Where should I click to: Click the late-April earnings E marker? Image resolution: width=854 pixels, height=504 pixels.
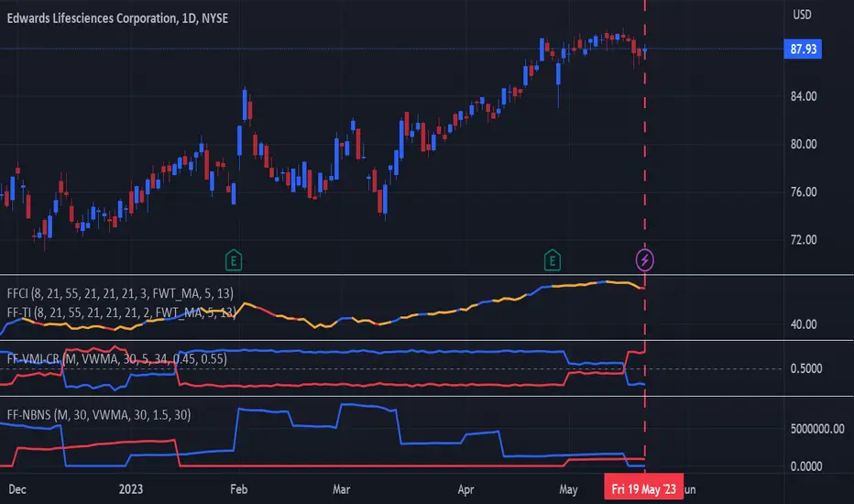553,260
